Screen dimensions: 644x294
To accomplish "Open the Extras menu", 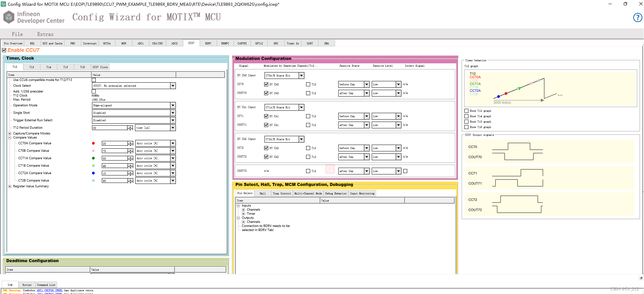I will click(x=45, y=34).
